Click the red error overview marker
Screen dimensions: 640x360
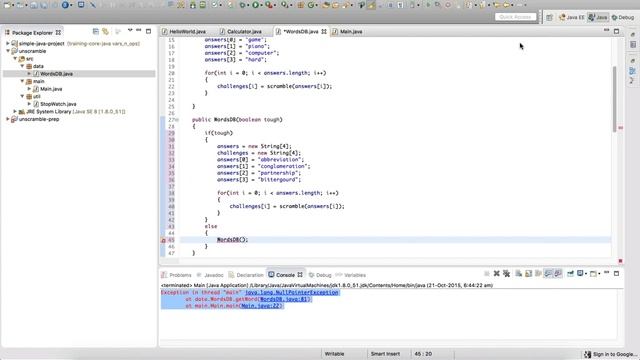[620, 128]
